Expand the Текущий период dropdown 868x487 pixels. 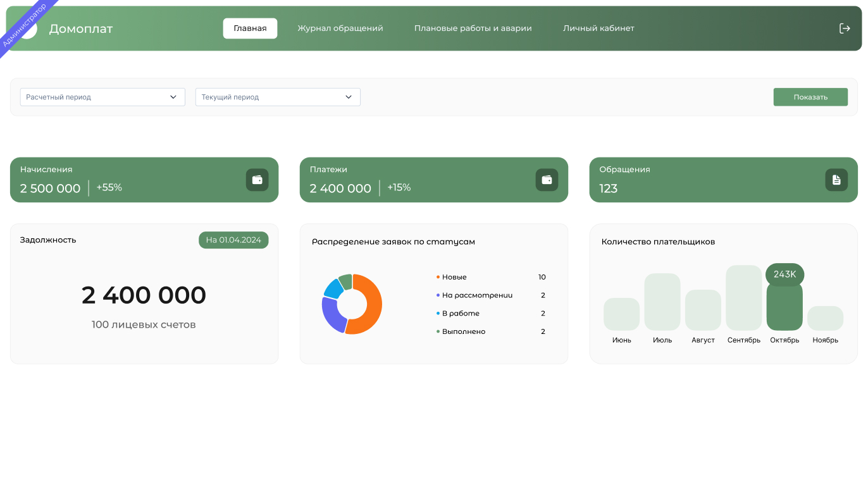[277, 97]
